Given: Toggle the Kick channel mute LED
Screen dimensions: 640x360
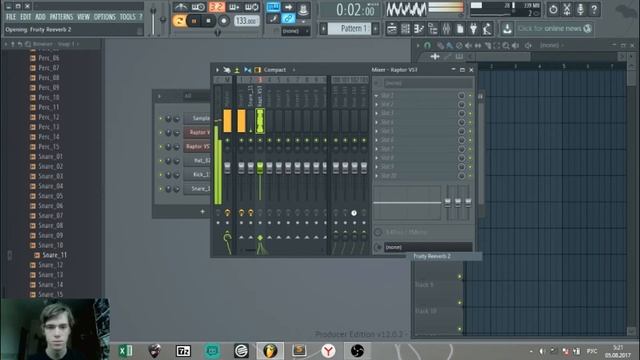Looking at the screenshot, I should 160,175.
